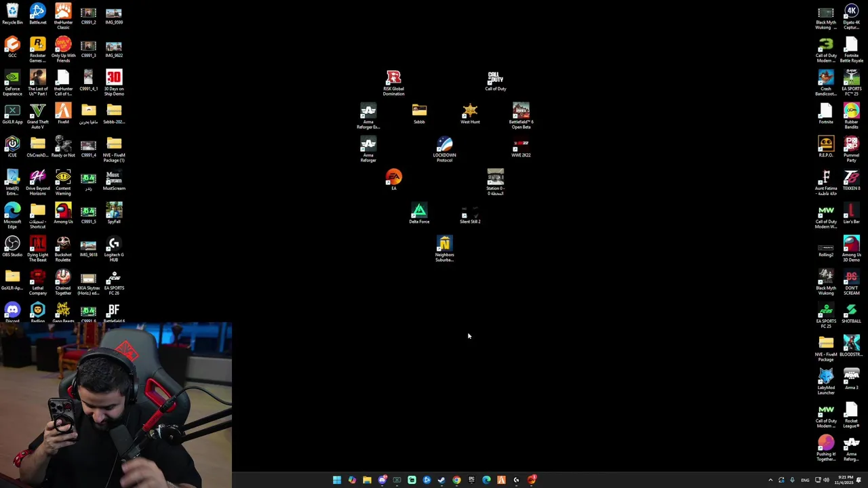Screen dimensions: 868x488
Task: Open Crash Bandicoot shortcut
Action: [x=826, y=83]
